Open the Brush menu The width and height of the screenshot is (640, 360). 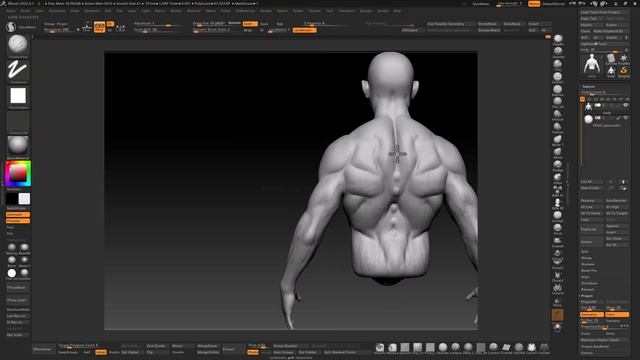pos(25,11)
